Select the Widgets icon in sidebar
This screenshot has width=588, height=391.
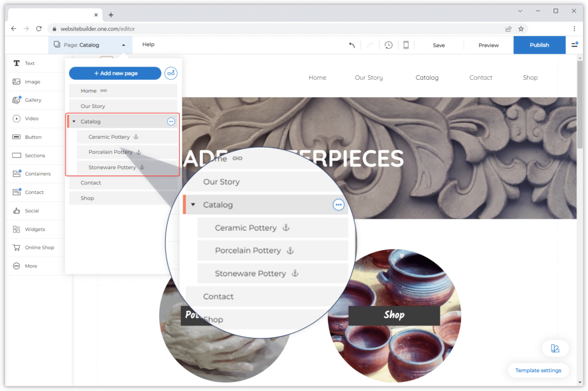pos(17,229)
